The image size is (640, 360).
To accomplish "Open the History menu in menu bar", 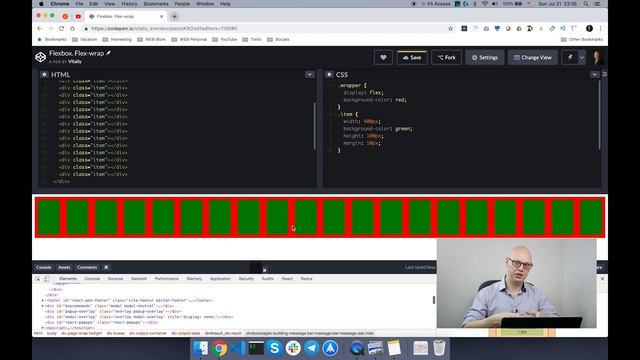I will tap(129, 4).
